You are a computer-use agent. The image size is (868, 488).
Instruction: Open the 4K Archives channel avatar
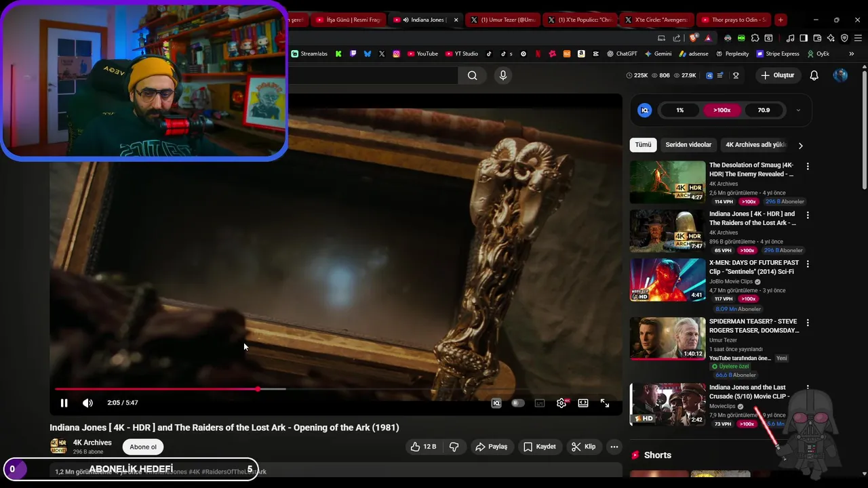pyautogui.click(x=58, y=447)
